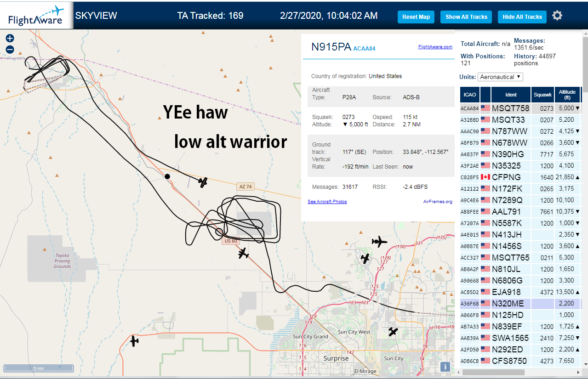This screenshot has height=379, width=588.
Task: Select the CFS8750 row
Action: pyautogui.click(x=520, y=361)
